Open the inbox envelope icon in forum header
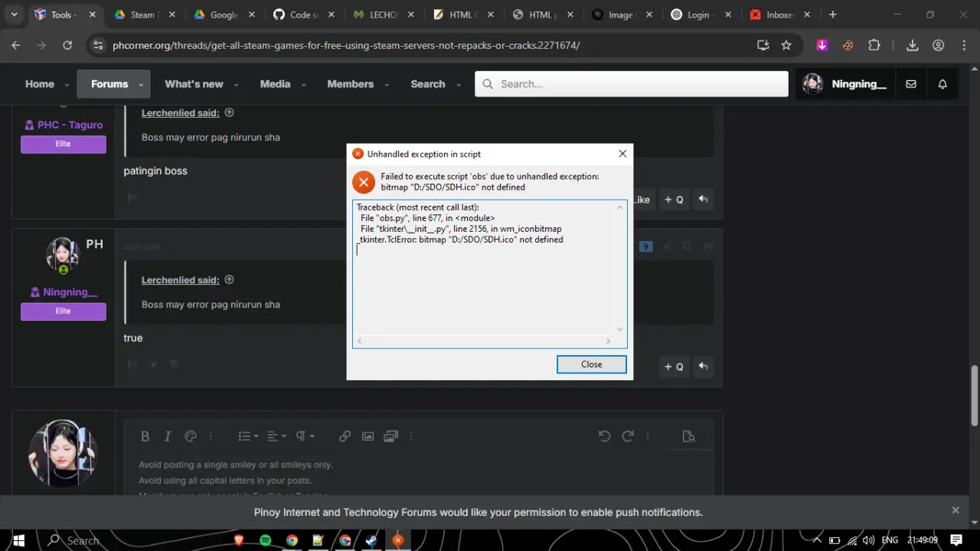Viewport: 980px width, 551px height. coord(911,84)
